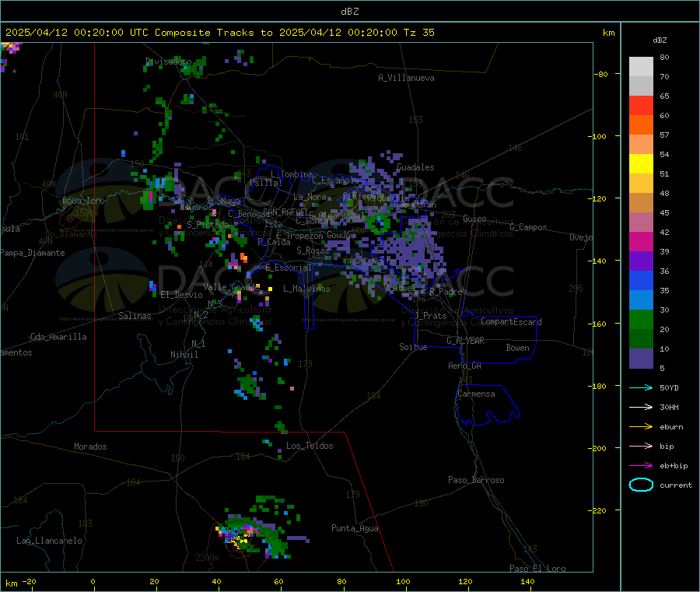Image resolution: width=700 pixels, height=592 pixels.
Task: Click the dBZ label above the color scale
Action: tap(660, 40)
